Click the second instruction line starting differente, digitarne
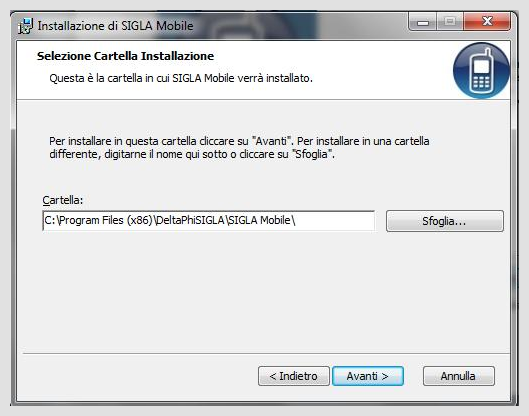The width and height of the screenshot is (529, 416). (x=192, y=155)
